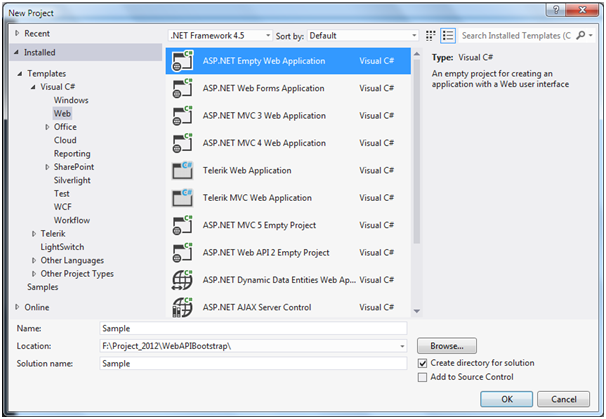Click the help question mark button
Viewport: 606px width, 419px height.
[x=556, y=10]
